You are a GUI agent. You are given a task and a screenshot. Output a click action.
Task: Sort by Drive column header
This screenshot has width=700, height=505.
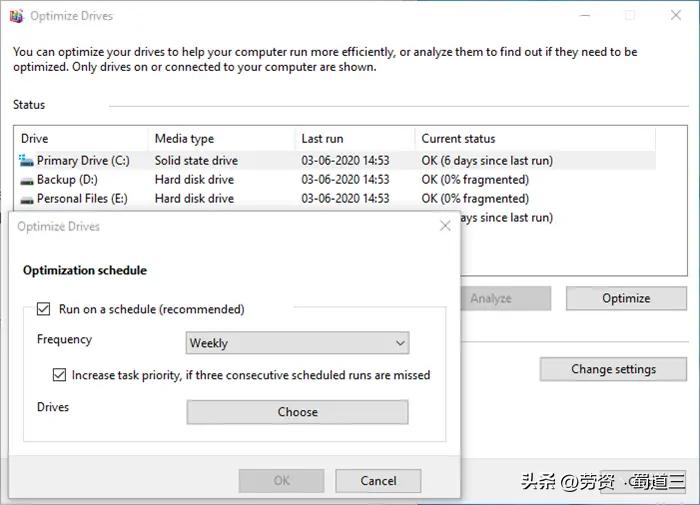tap(81, 138)
